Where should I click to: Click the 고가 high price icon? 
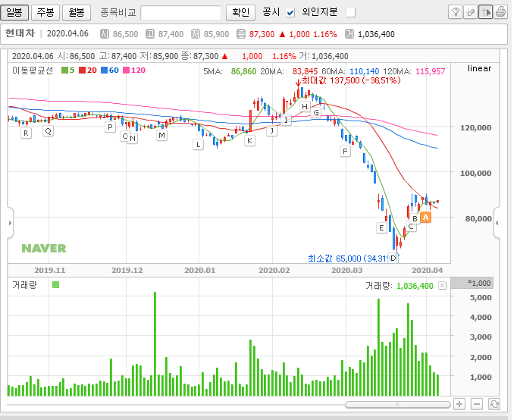click(x=150, y=34)
